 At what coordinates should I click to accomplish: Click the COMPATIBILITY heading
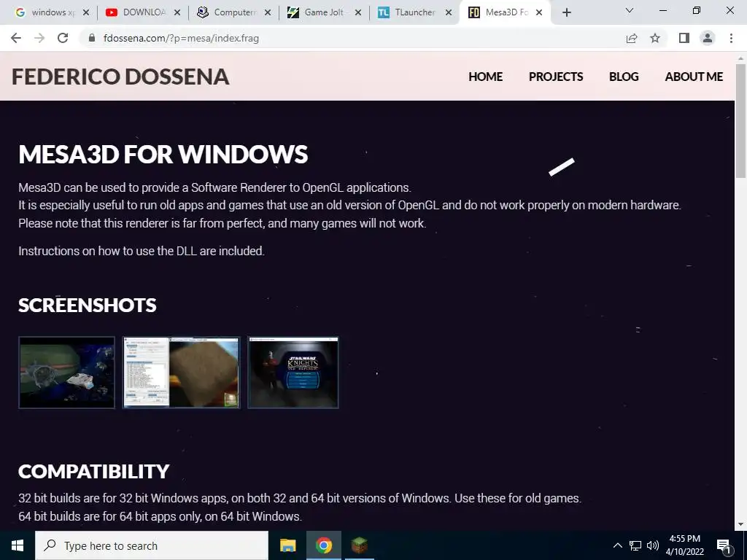(94, 472)
